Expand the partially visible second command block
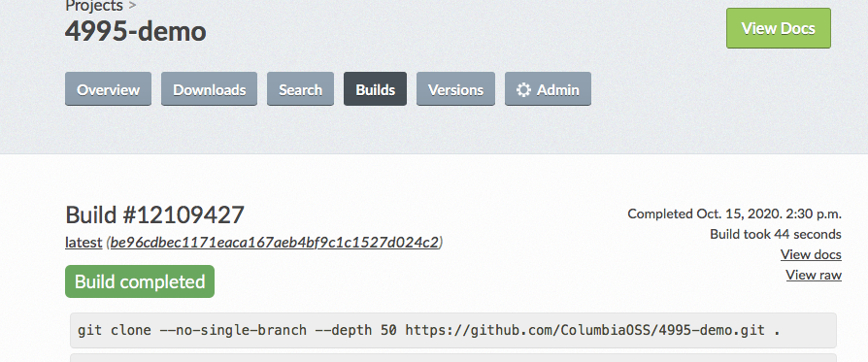 pyautogui.click(x=453, y=358)
